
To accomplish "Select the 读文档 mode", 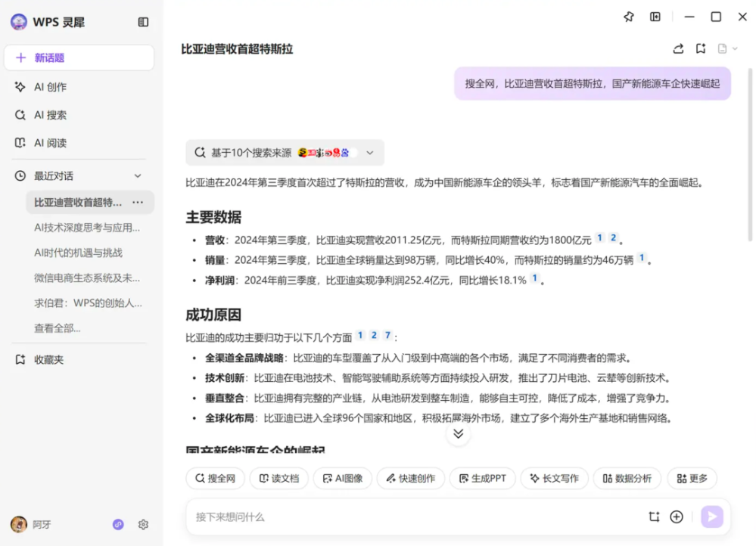I will point(279,479).
